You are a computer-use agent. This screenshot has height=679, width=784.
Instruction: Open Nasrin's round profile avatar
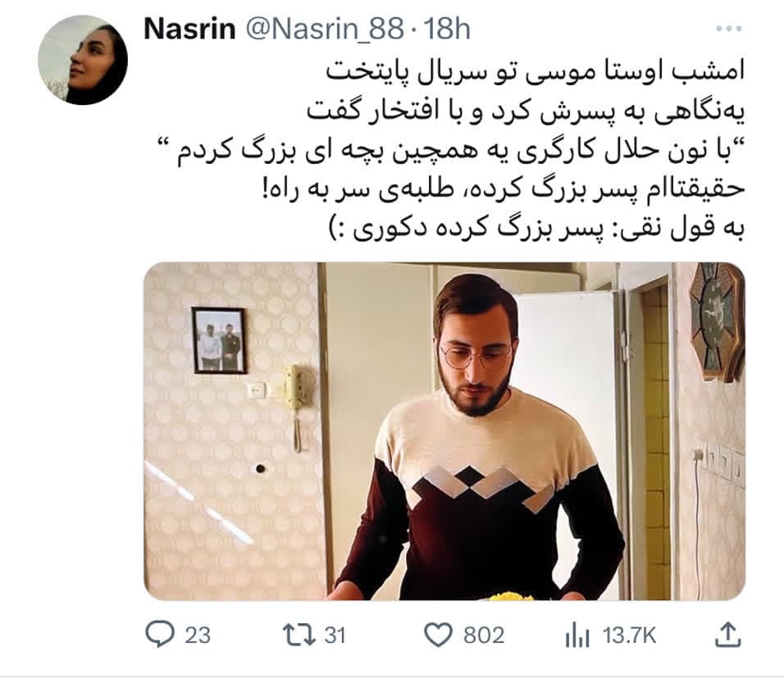click(x=83, y=60)
